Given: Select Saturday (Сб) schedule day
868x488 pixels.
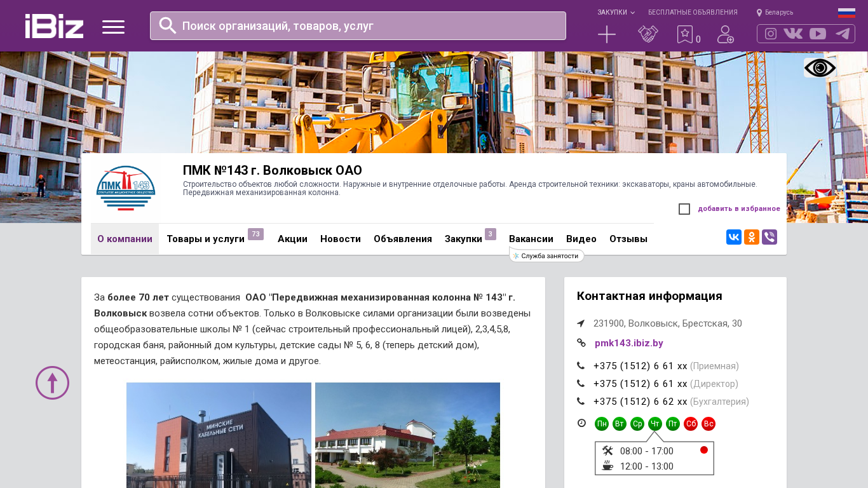Looking at the screenshot, I should [x=691, y=424].
